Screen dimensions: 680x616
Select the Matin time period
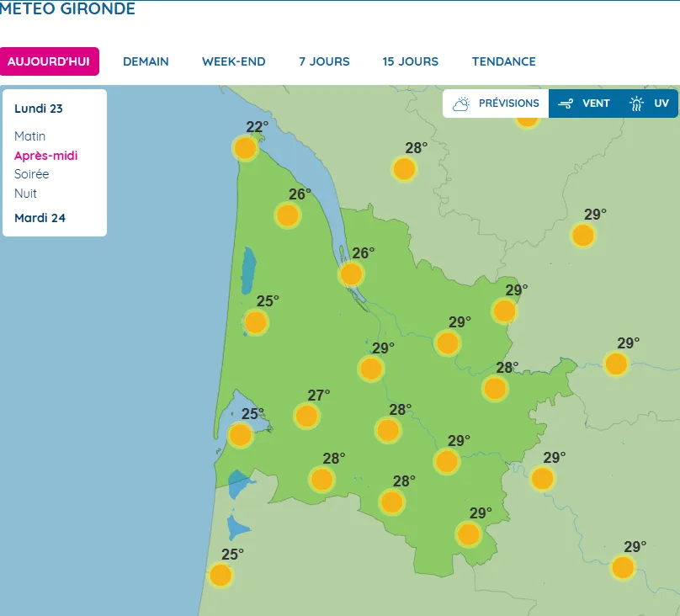pyautogui.click(x=30, y=136)
